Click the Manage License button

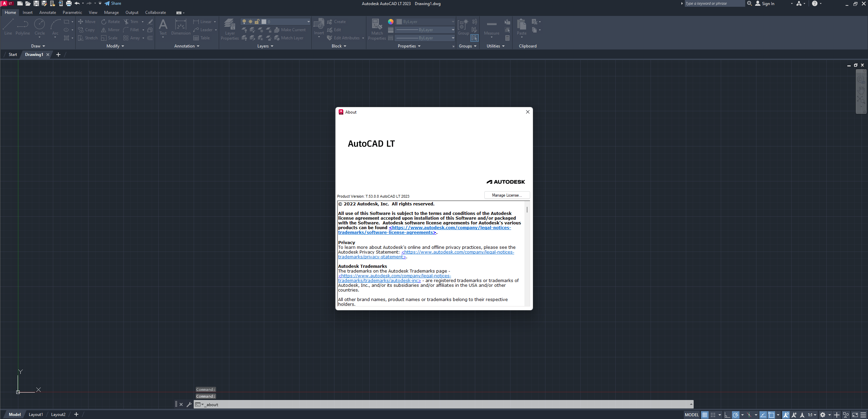point(507,195)
